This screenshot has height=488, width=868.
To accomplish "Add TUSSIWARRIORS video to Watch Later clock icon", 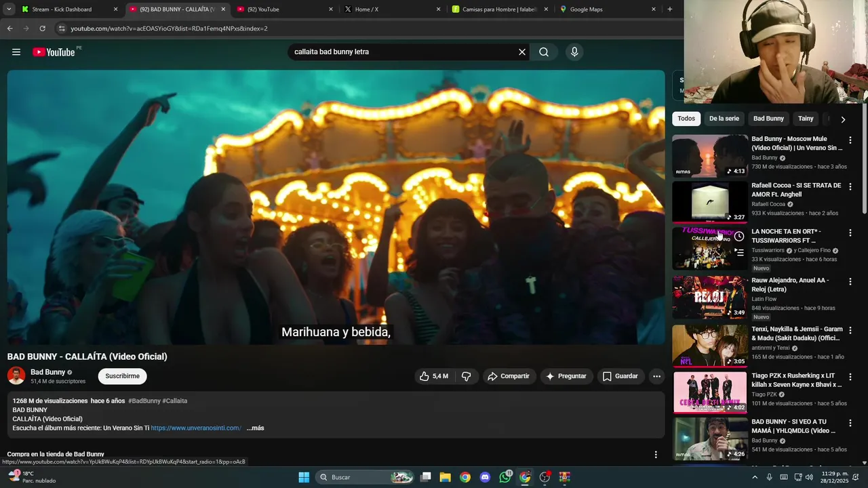I will pos(739,237).
